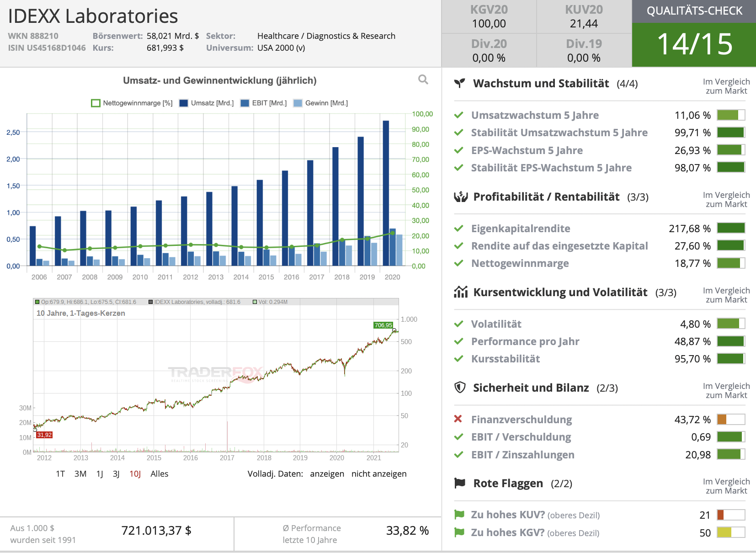The width and height of the screenshot is (756, 553).
Task: Toggle EBIT [Mrd.] series in legend
Action: point(264,103)
